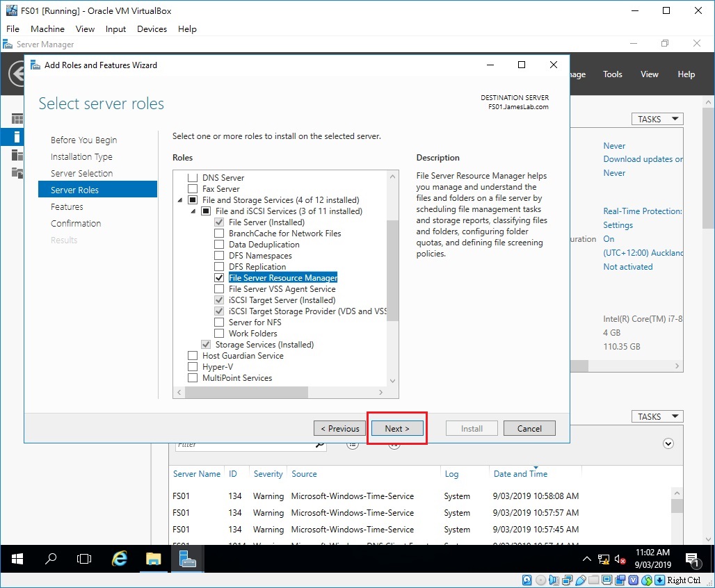The image size is (715, 588).
Task: Open the VirtualBox Machine menu
Action: [x=47, y=28]
